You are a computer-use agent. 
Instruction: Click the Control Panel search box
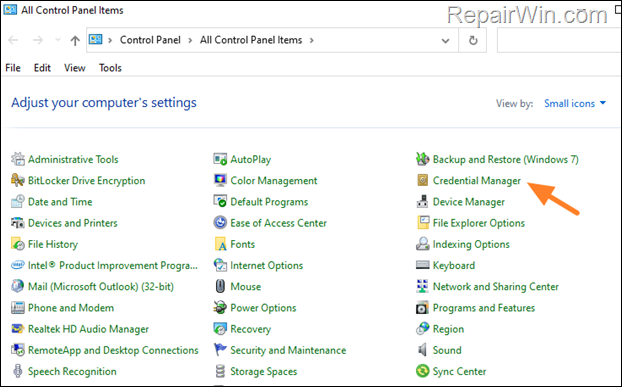coord(559,40)
